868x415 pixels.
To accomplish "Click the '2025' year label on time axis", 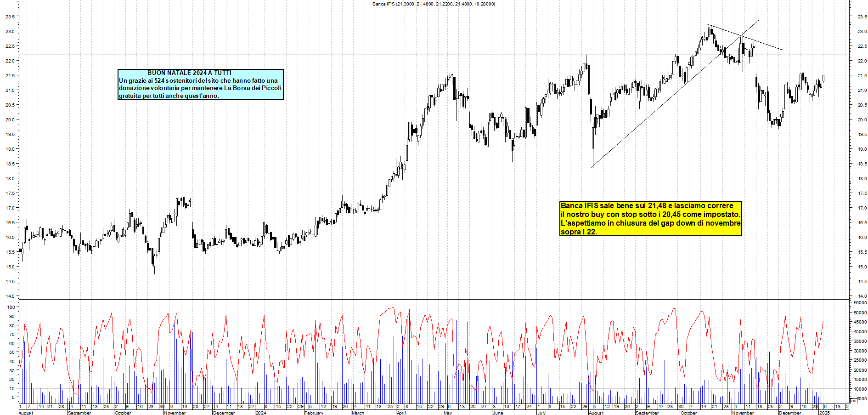I will 824,413.
